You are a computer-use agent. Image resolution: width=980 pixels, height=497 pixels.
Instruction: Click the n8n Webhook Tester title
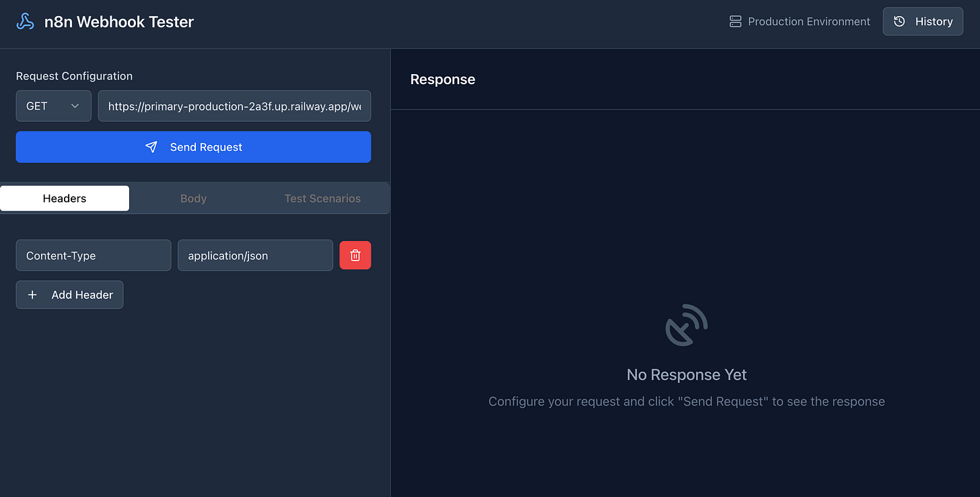(x=119, y=22)
